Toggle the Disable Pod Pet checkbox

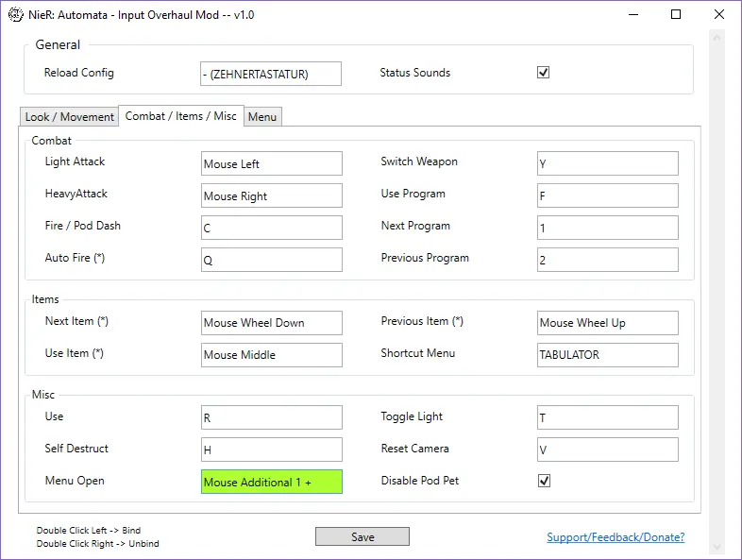click(x=544, y=481)
